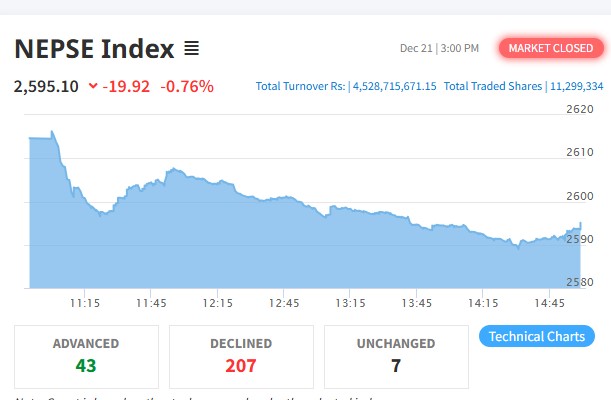The height and width of the screenshot is (400, 611).
Task: Open the UNCHANGED 7 card
Action: pos(396,355)
